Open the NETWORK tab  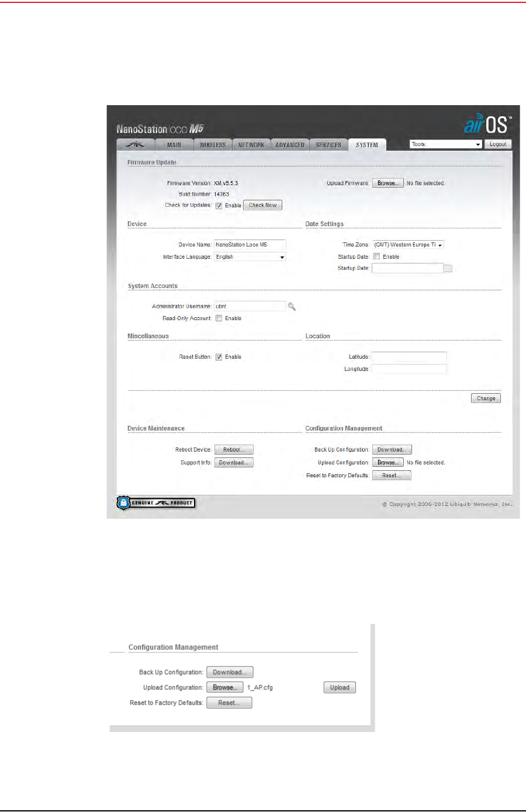tap(251, 145)
